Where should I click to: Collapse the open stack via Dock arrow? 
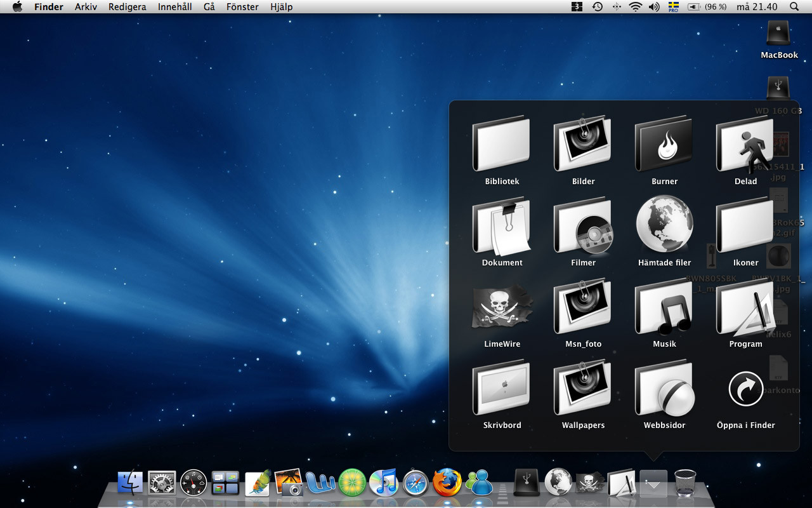653,483
